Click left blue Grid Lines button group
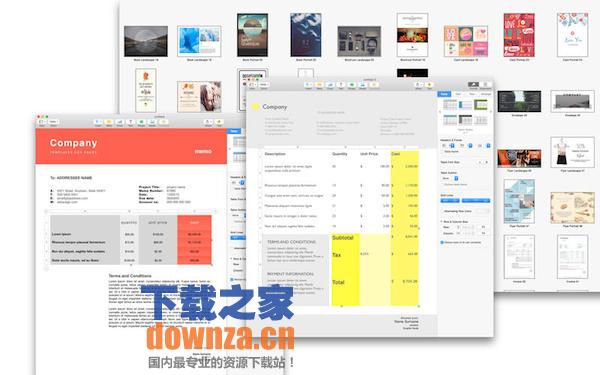This screenshot has height=375, width=600. click(x=450, y=201)
